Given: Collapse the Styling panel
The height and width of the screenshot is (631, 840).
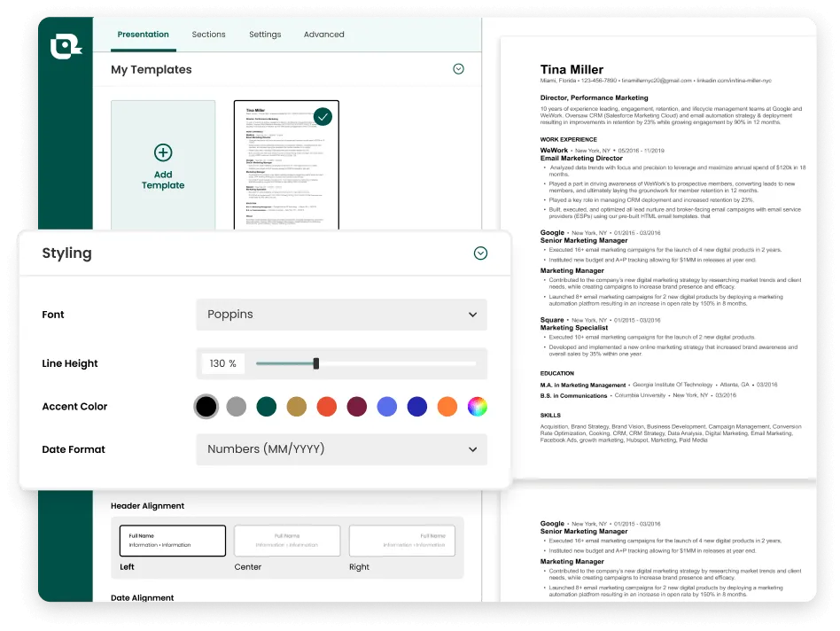Looking at the screenshot, I should (x=480, y=253).
